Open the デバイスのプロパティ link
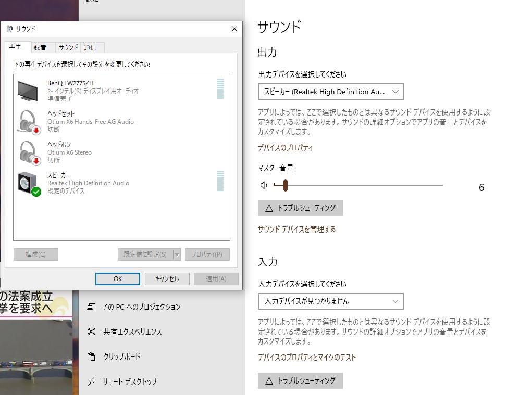This screenshot has height=395, width=532. pos(286,148)
